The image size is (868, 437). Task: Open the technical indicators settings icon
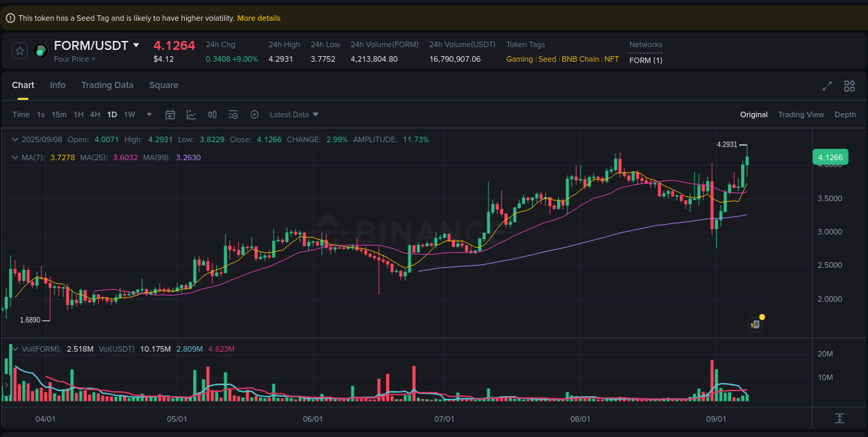point(233,114)
